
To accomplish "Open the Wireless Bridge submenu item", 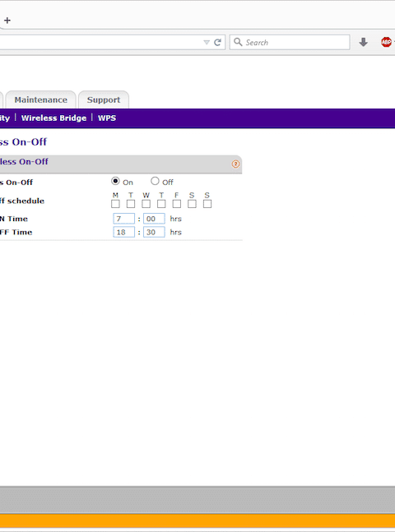I will [x=53, y=118].
